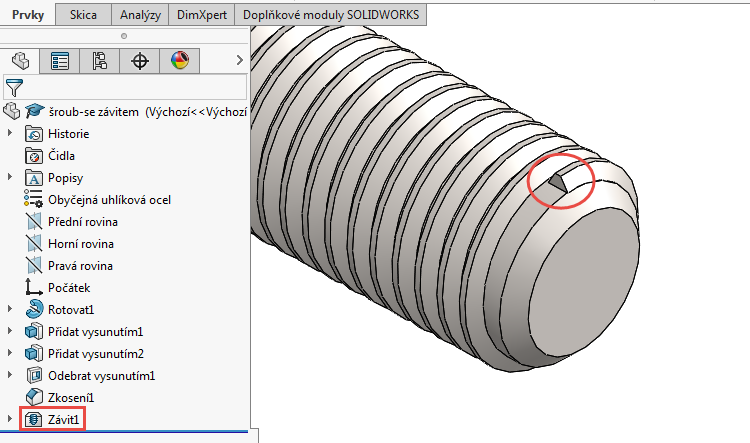The height and width of the screenshot is (443, 750).
Task: Click the Horní rovina plane icon
Action: pos(33,244)
